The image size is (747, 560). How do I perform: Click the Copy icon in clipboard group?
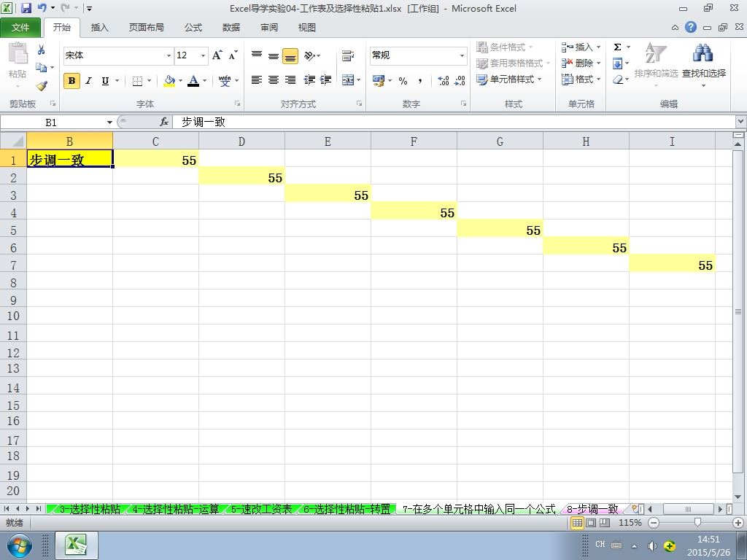coord(42,68)
